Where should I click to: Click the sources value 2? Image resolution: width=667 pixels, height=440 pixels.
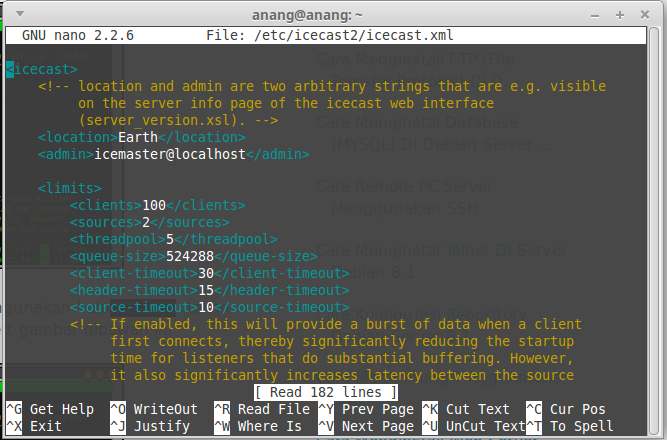146,223
